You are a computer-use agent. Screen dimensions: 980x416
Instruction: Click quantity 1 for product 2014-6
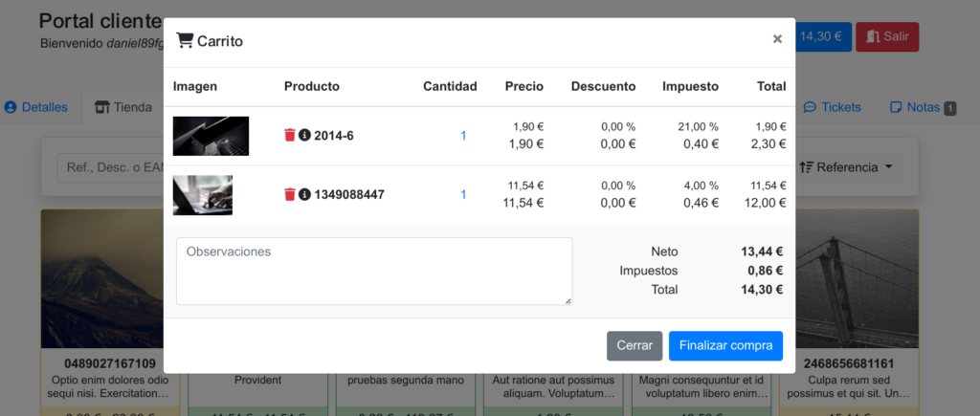pyautogui.click(x=463, y=136)
